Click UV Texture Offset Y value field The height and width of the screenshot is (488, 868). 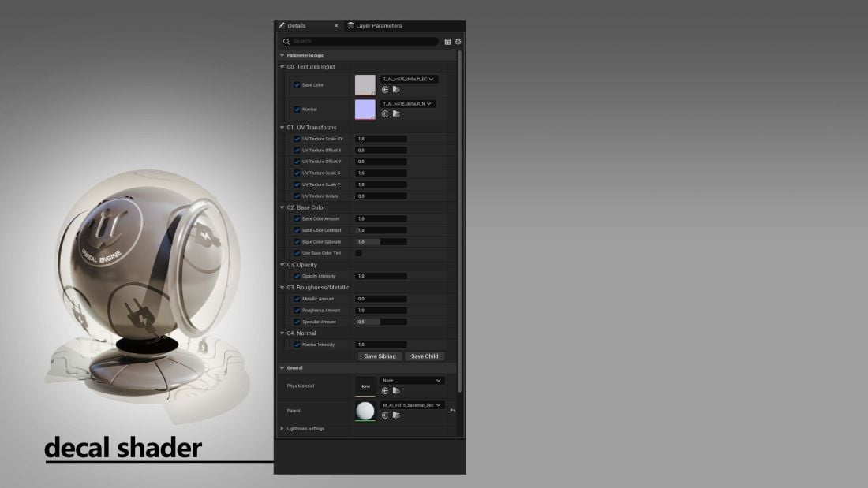pyautogui.click(x=381, y=162)
